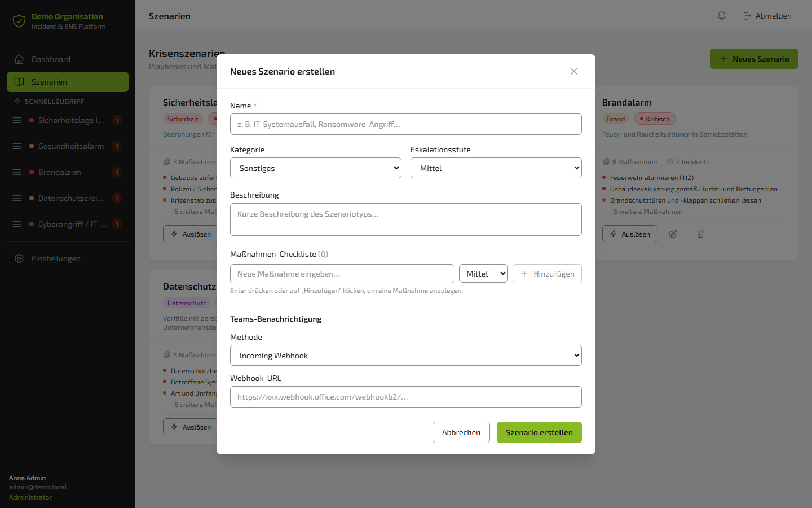The height and width of the screenshot is (508, 812).
Task: Click the Szenario erstellen button
Action: (x=539, y=432)
